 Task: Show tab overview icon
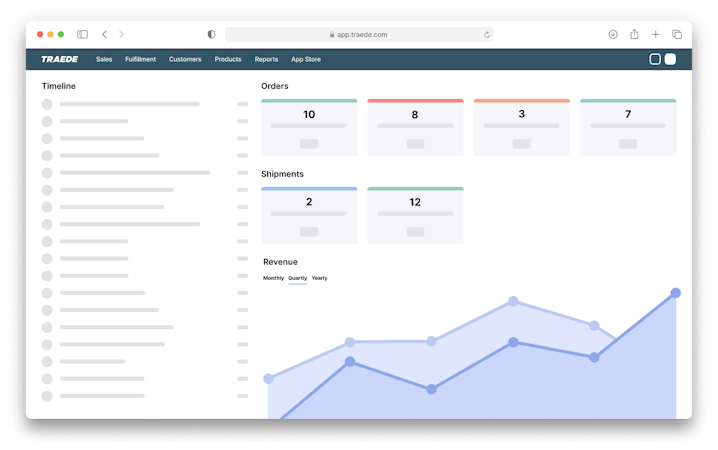pos(677,34)
